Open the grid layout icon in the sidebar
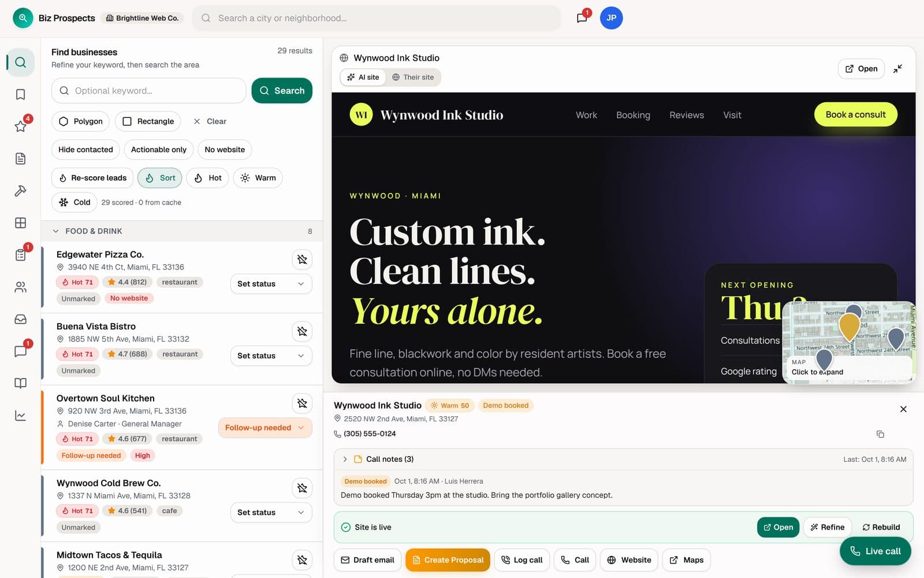Viewport: 924px width, 578px height. click(x=20, y=223)
